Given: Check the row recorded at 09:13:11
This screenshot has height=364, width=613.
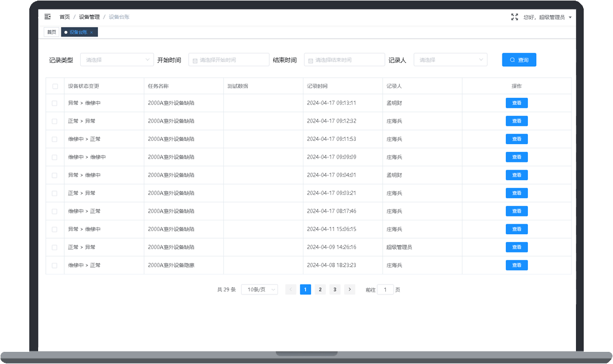Looking at the screenshot, I should (x=55, y=103).
